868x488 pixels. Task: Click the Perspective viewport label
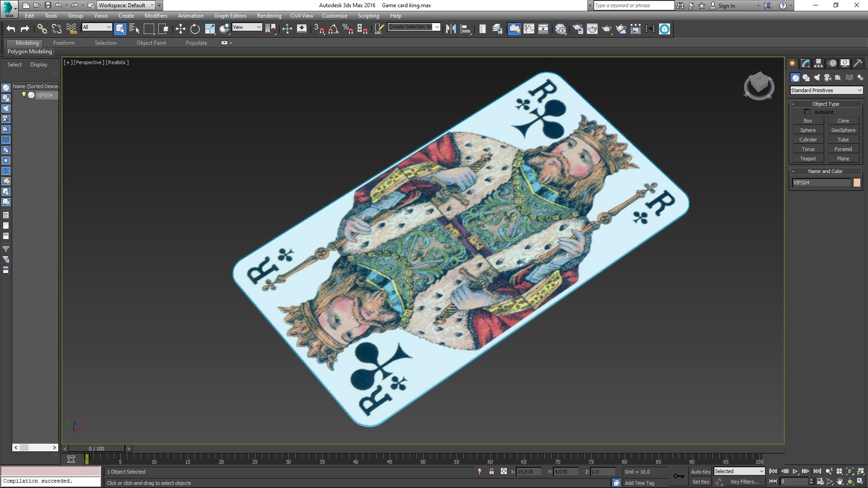pos(89,62)
